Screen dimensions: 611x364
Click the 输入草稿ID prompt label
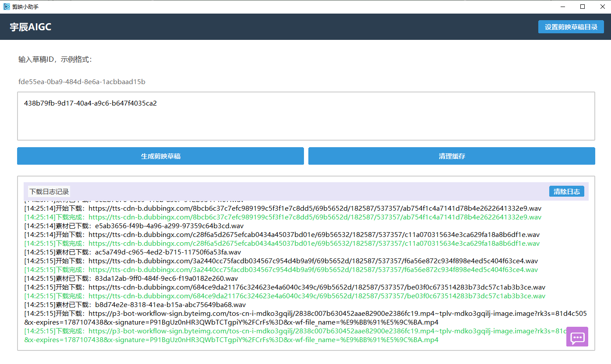pos(55,60)
